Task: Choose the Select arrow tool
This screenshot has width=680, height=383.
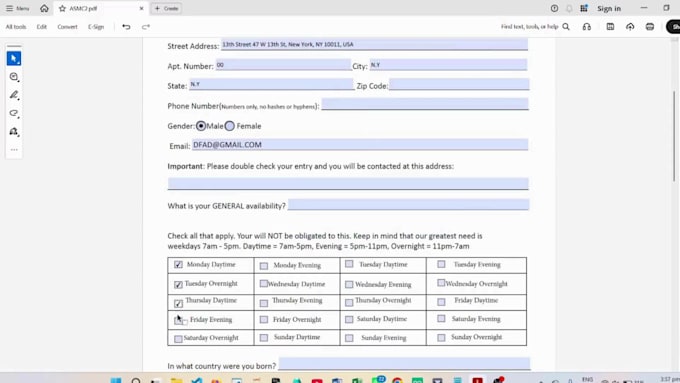Action: pos(14,59)
